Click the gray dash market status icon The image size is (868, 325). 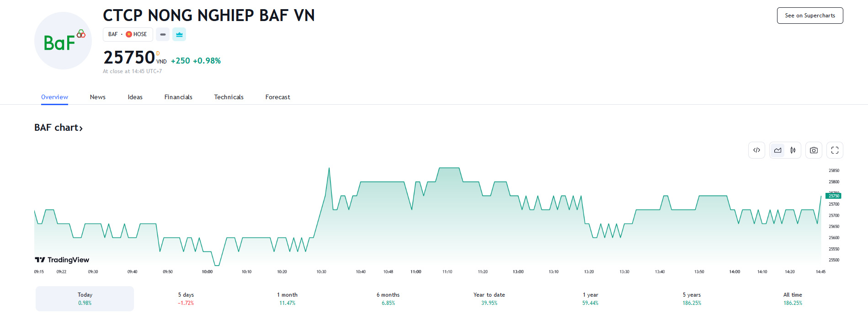click(163, 34)
